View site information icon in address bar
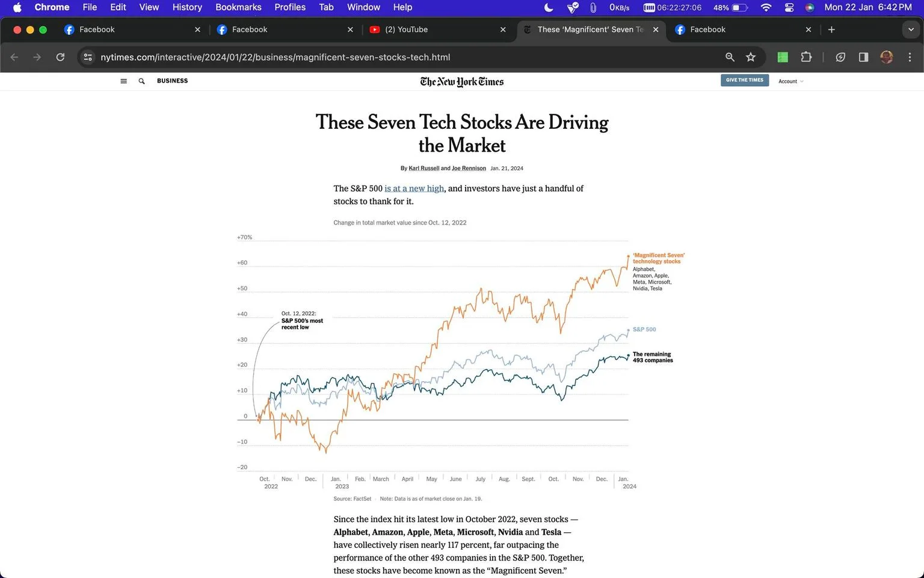The height and width of the screenshot is (578, 924). 88,57
